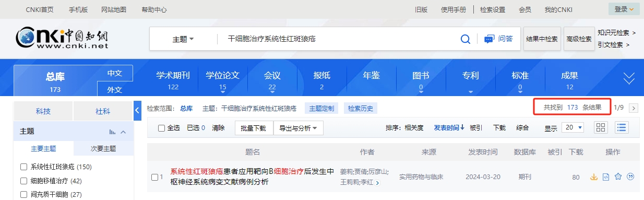644x200 pixels.
Task: Open the 专利 tab
Action: [470, 76]
